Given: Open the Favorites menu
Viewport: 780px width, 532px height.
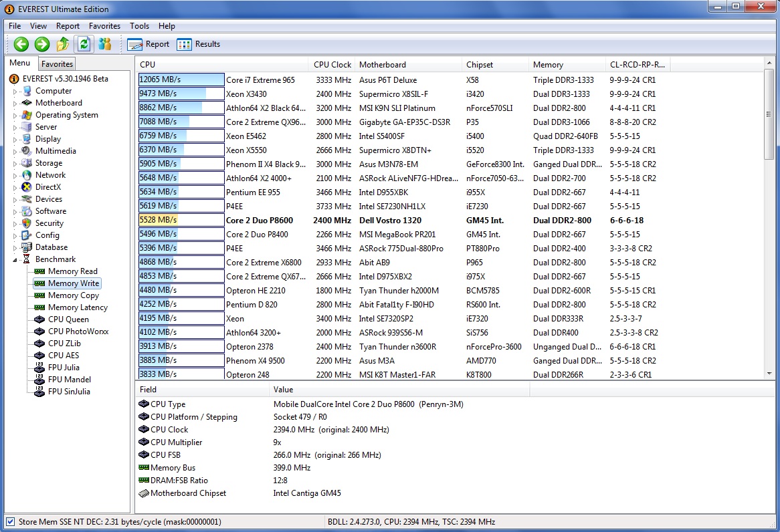Looking at the screenshot, I should (x=104, y=26).
